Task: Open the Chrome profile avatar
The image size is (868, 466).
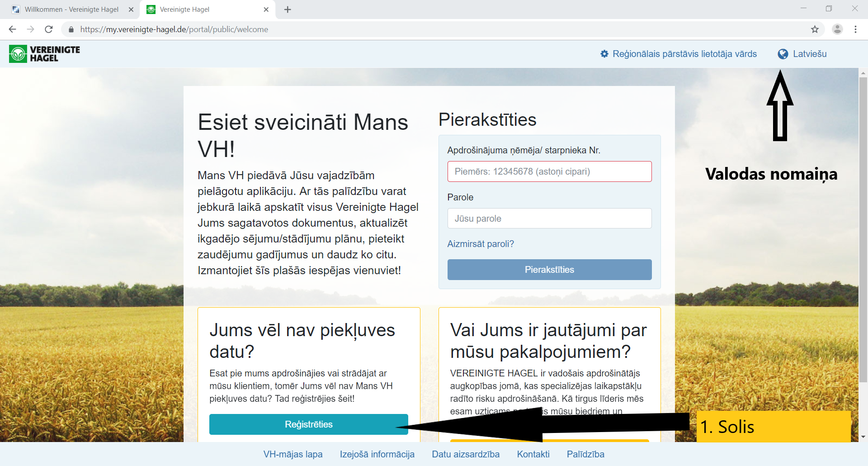Action: 837,29
